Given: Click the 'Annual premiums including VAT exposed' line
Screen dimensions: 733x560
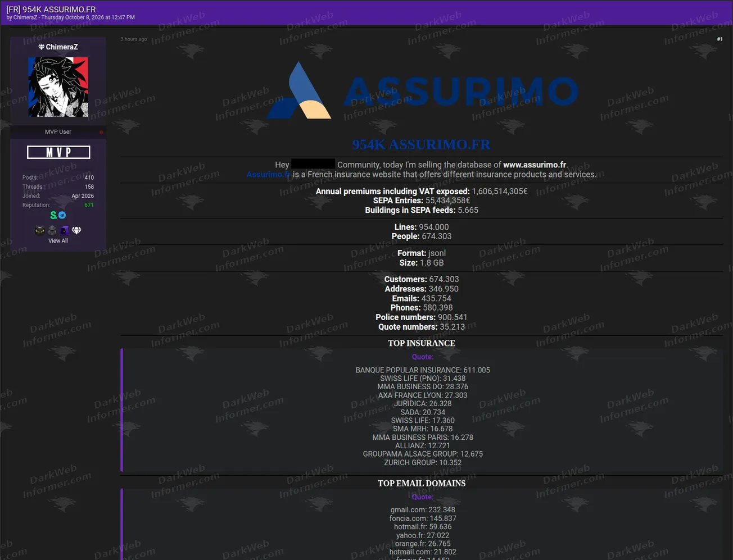Looking at the screenshot, I should click(x=422, y=192).
